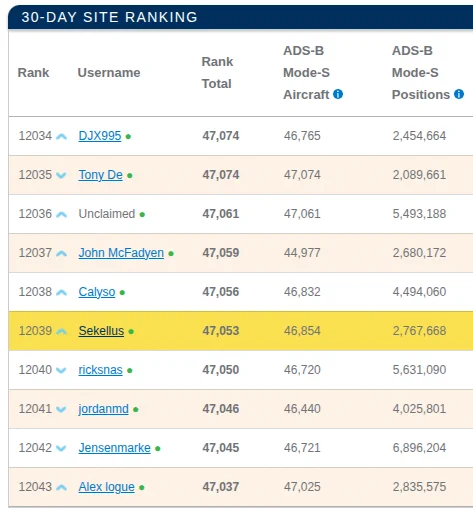Click positions value 2,089,661
This screenshot has height=510, width=473.
[419, 175]
